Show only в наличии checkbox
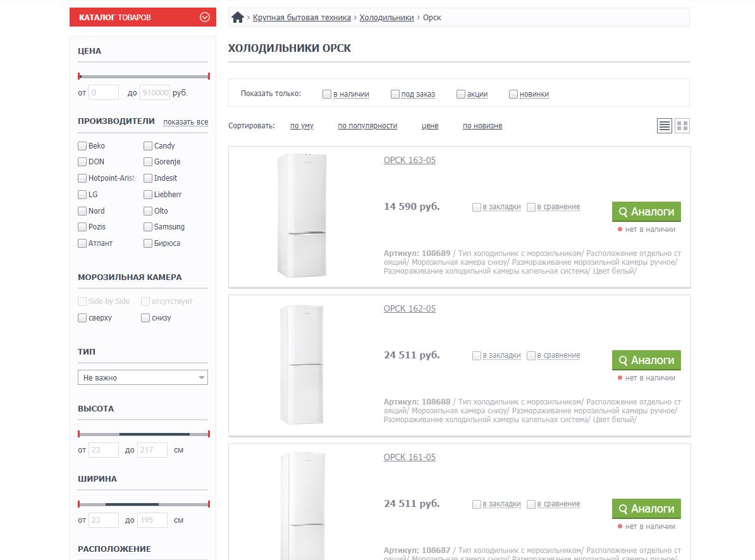Viewport: 755px width, 560px height. pos(327,94)
